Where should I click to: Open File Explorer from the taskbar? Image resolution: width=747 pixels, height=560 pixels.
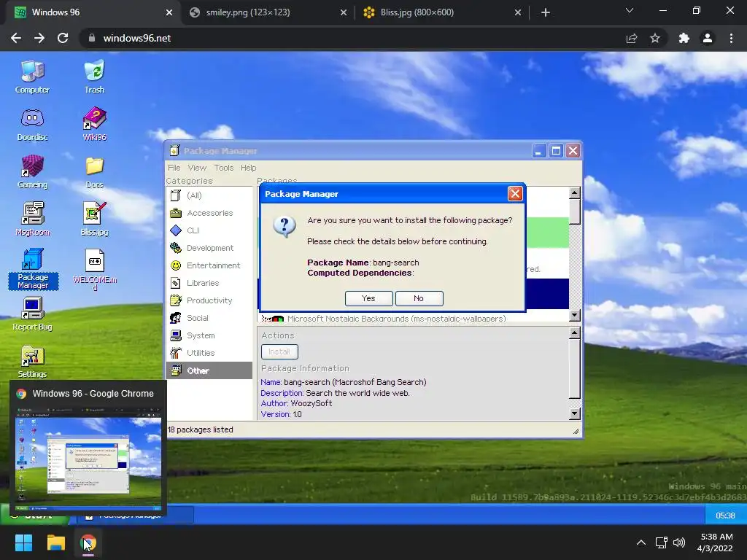pyautogui.click(x=55, y=542)
